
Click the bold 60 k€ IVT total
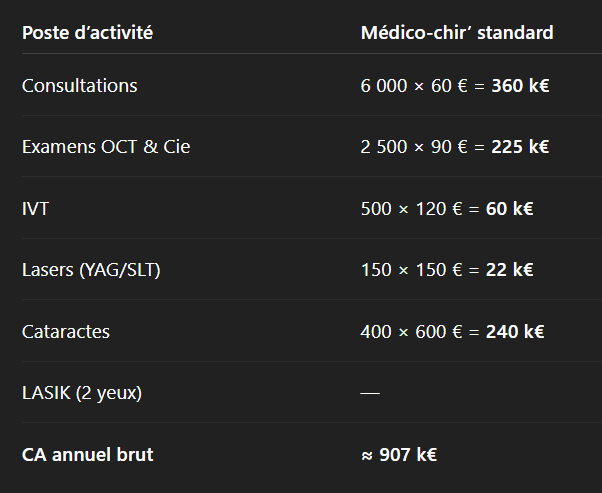pos(511,209)
